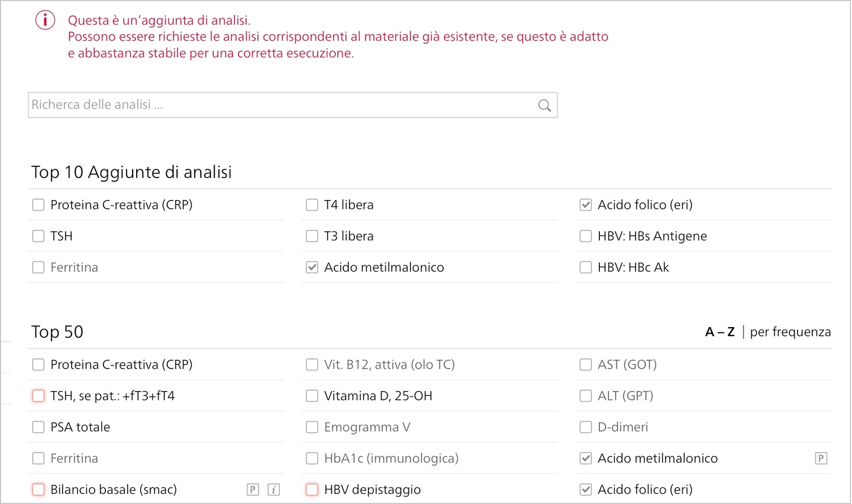
Task: Tick the T3 libera checkbox
Action: click(x=312, y=236)
